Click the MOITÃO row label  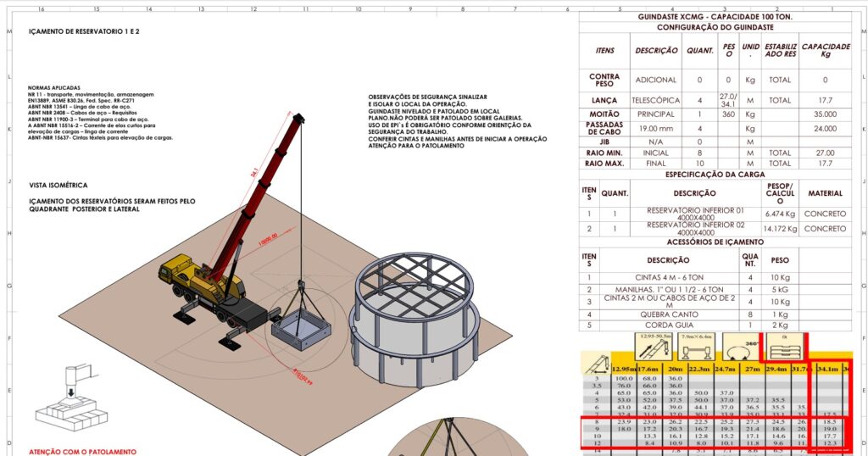pyautogui.click(x=604, y=114)
